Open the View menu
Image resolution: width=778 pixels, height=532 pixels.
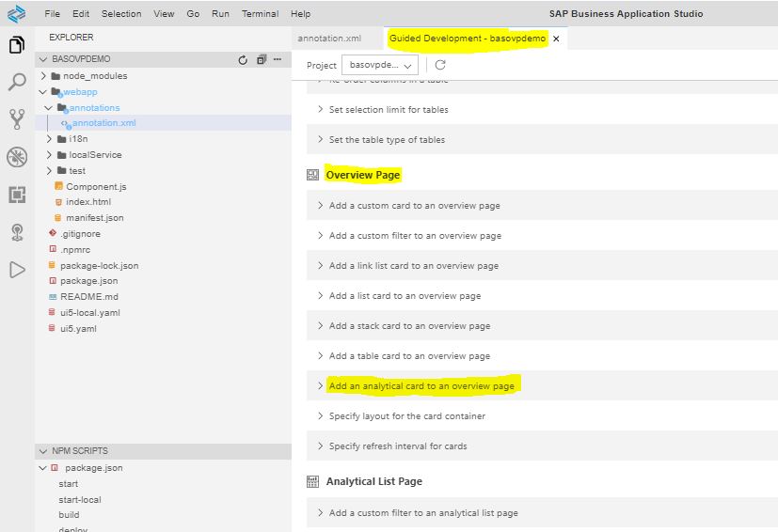coord(164,14)
